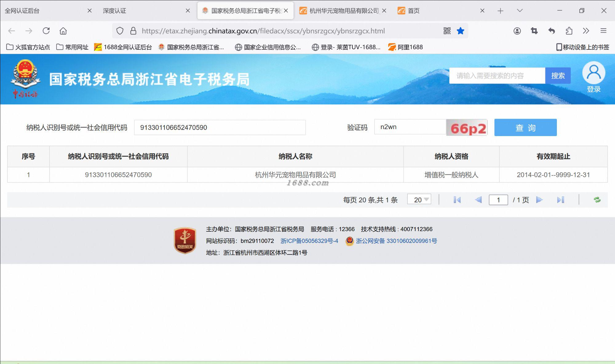Viewport: 615px width, 364px height.
Task: Click the bookmark star icon
Action: point(460,31)
